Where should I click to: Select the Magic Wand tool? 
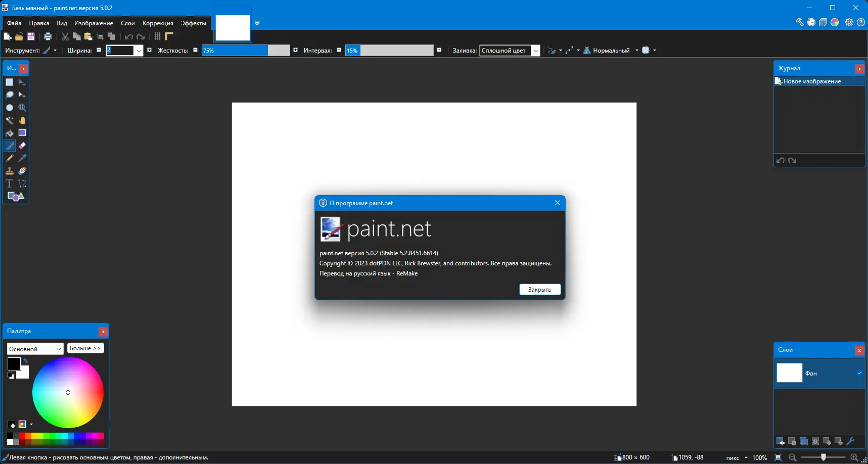(10, 120)
